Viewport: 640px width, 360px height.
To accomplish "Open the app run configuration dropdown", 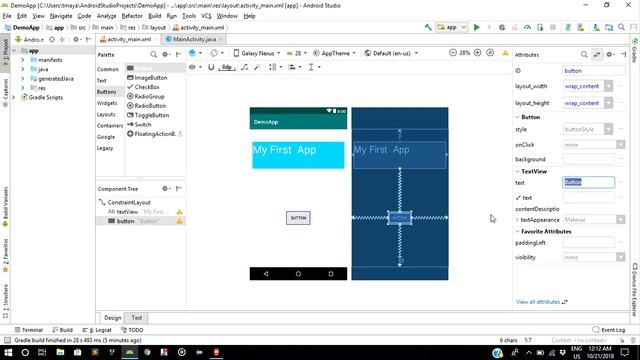I will (x=451, y=27).
